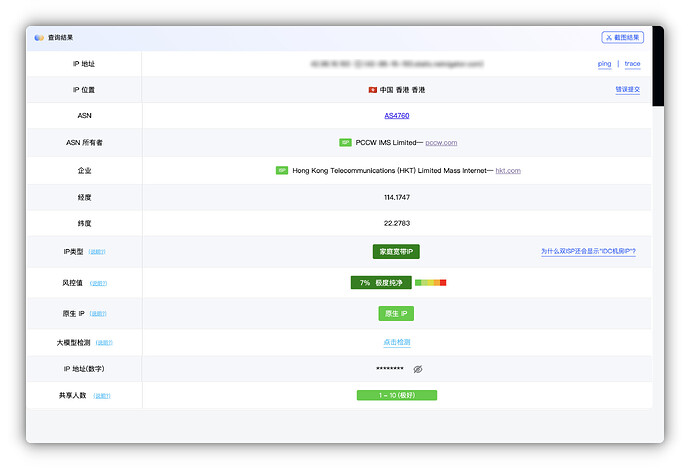Image resolution: width=690 pixels, height=469 pixels.
Task: Click the 企业 row label
Action: pyautogui.click(x=84, y=171)
